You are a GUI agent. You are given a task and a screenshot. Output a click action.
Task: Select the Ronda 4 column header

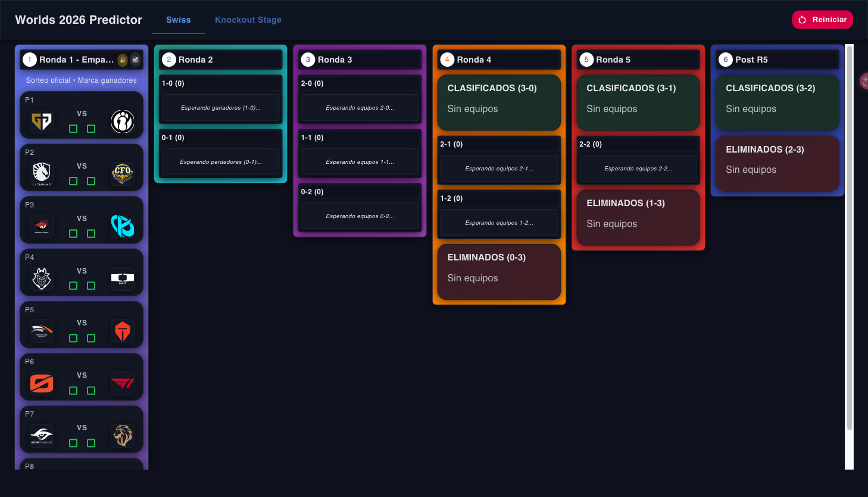(x=499, y=60)
